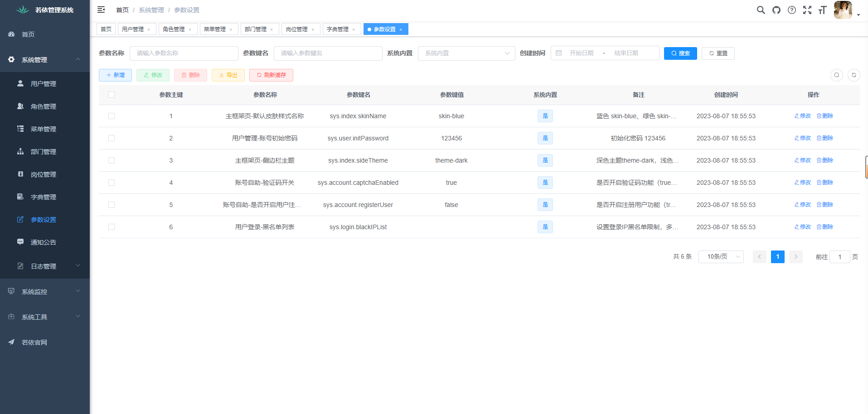This screenshot has width=868, height=414.
Task: Click the 角色管理 sidebar icon
Action: [x=20, y=106]
